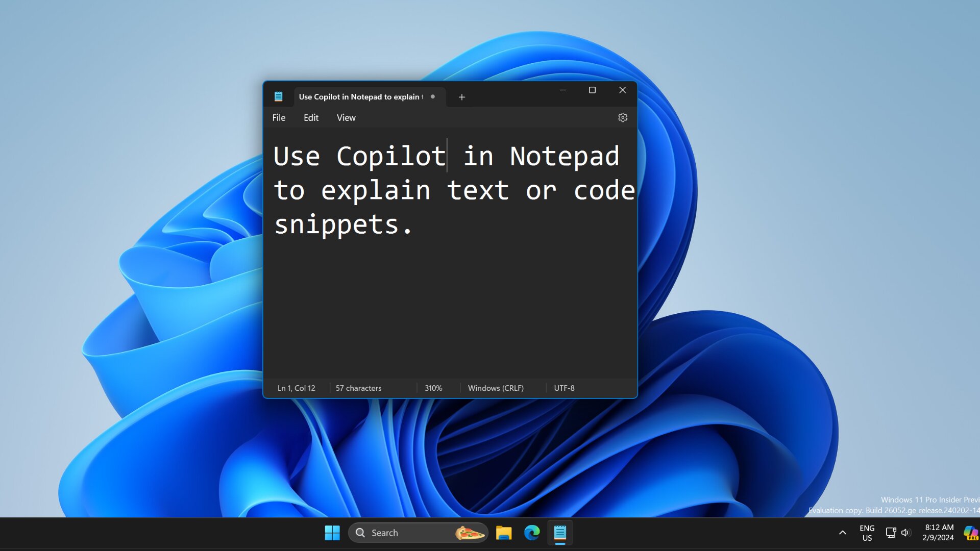The image size is (980, 551).
Task: Show hidden icons in system tray
Action: 843,533
